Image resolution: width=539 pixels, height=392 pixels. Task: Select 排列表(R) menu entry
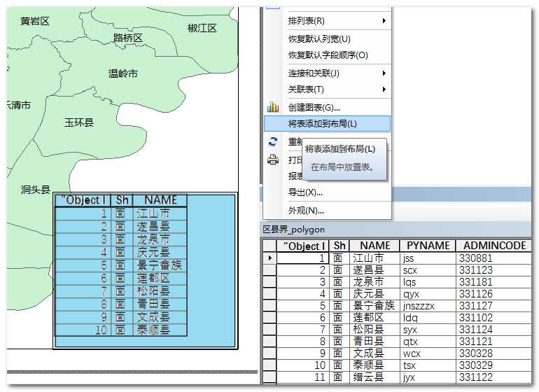click(x=328, y=20)
